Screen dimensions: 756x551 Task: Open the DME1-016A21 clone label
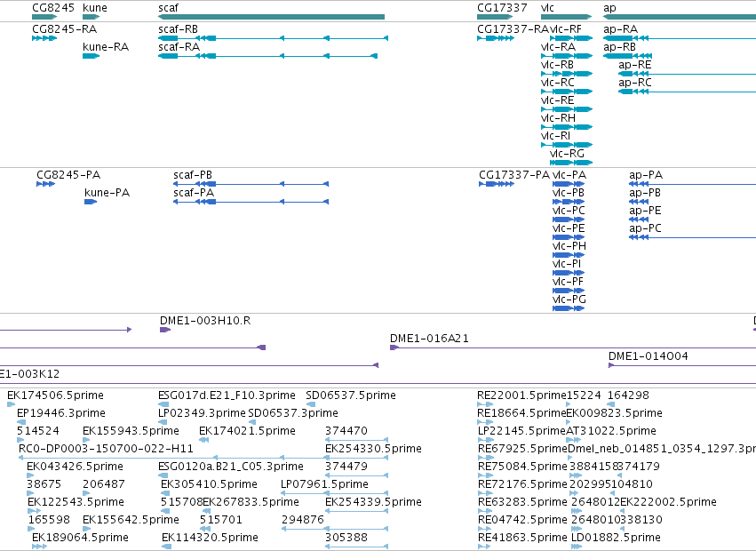tap(430, 339)
